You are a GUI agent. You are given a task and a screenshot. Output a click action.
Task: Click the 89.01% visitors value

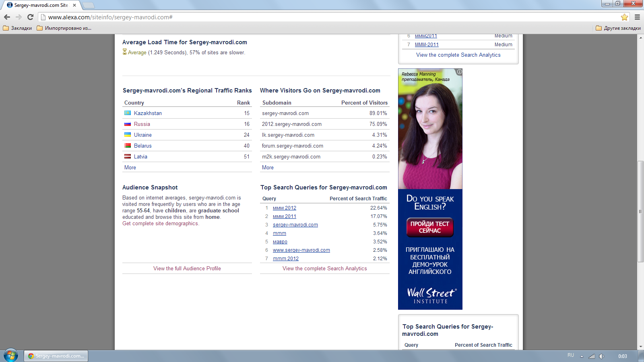(378, 113)
